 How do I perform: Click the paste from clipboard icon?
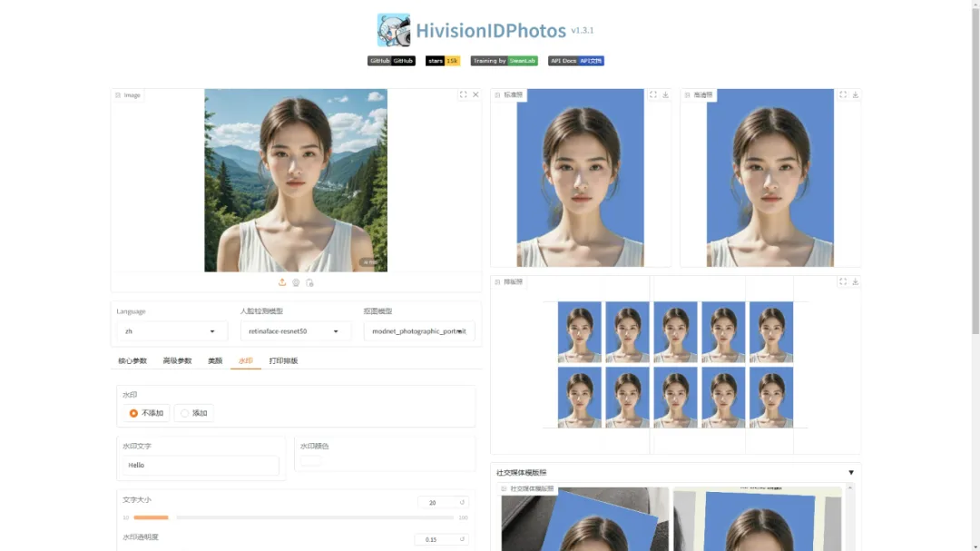(309, 282)
